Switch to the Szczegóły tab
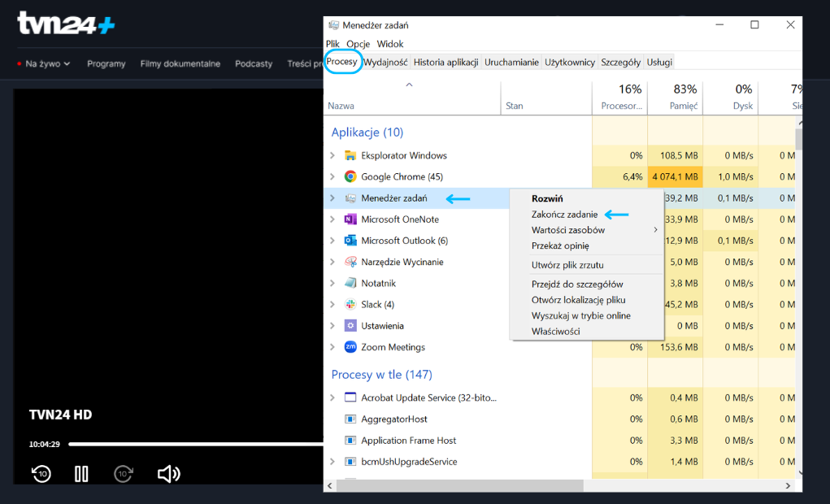The height and width of the screenshot is (504, 830). pyautogui.click(x=620, y=62)
